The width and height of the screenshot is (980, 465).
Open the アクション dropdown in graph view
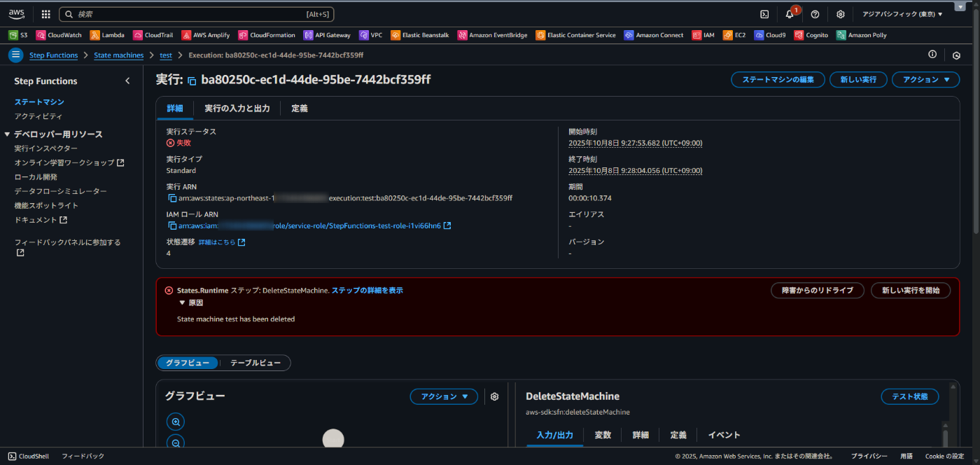coord(444,396)
